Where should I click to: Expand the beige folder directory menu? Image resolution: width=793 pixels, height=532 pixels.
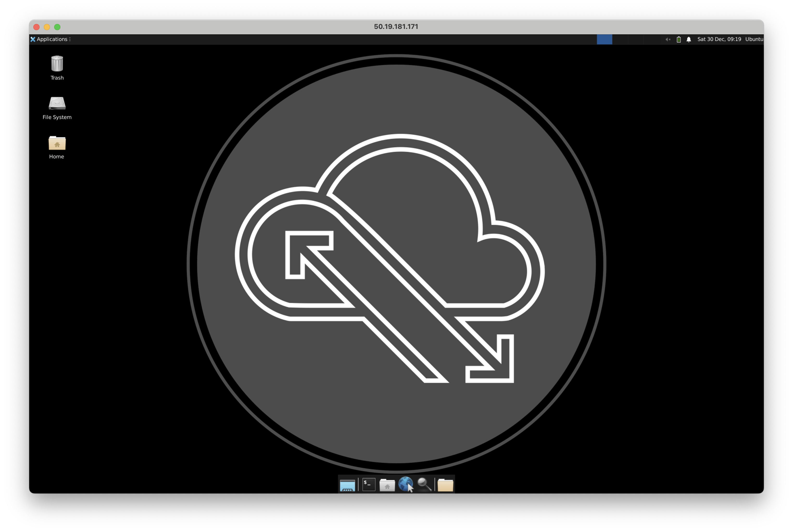[445, 485]
